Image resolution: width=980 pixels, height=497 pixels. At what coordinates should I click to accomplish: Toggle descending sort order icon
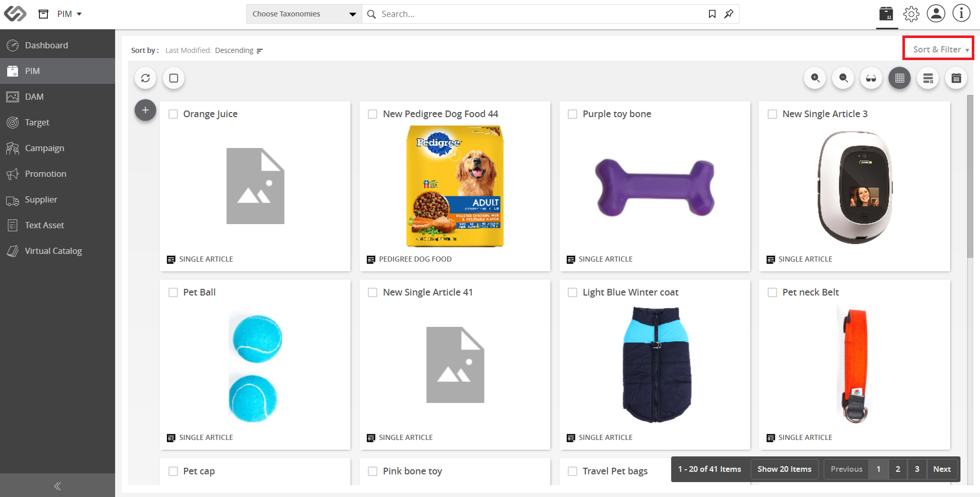260,51
